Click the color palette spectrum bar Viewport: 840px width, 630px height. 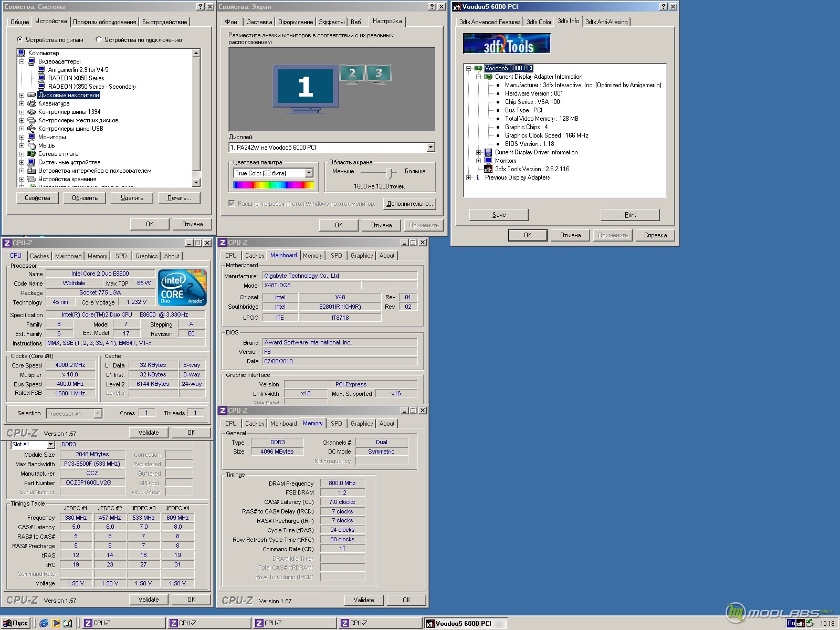tap(274, 185)
